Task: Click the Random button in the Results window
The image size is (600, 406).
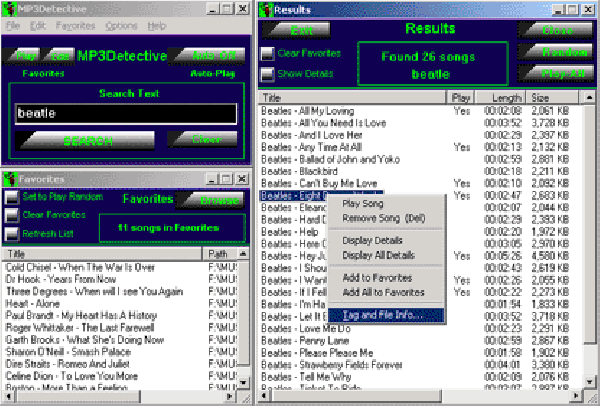Action: [556, 51]
